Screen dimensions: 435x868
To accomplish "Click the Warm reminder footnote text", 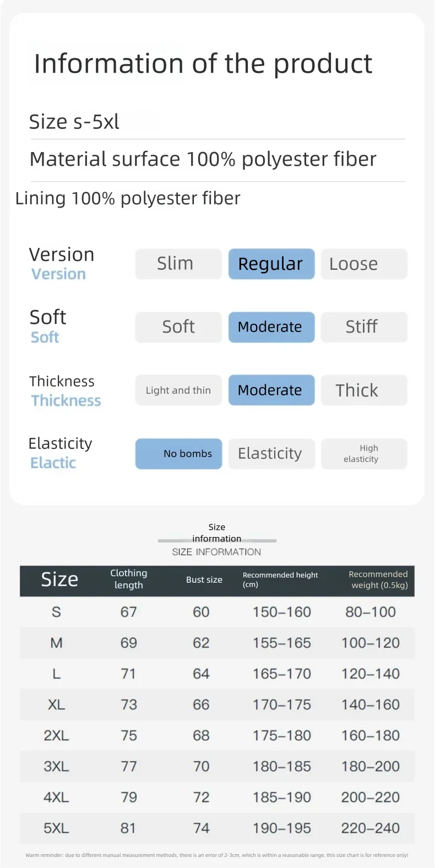I will click(217, 855).
